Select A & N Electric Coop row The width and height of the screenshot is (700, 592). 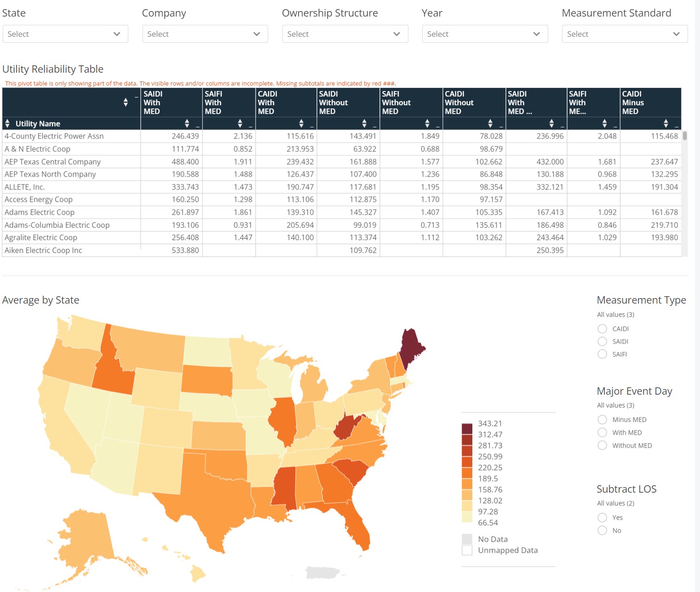[342, 149]
